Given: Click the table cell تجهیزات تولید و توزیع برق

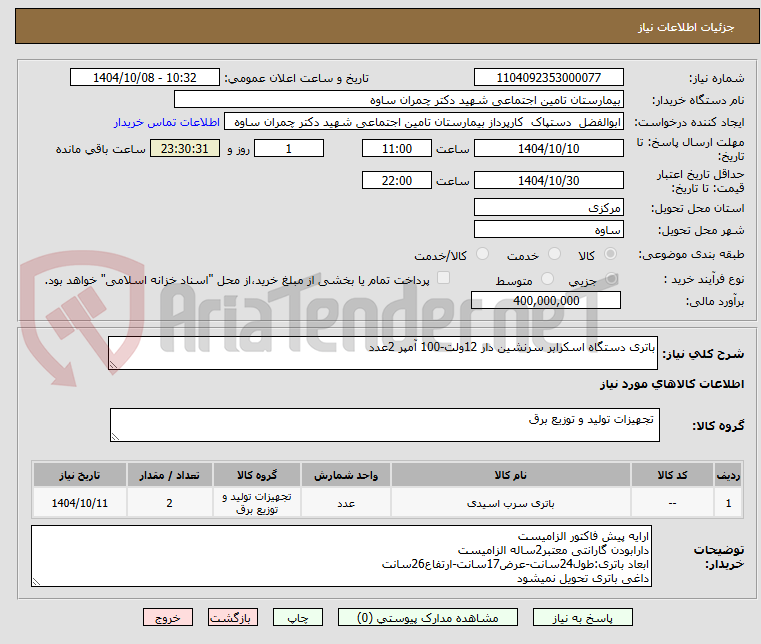Looking at the screenshot, I should click(x=257, y=503).
